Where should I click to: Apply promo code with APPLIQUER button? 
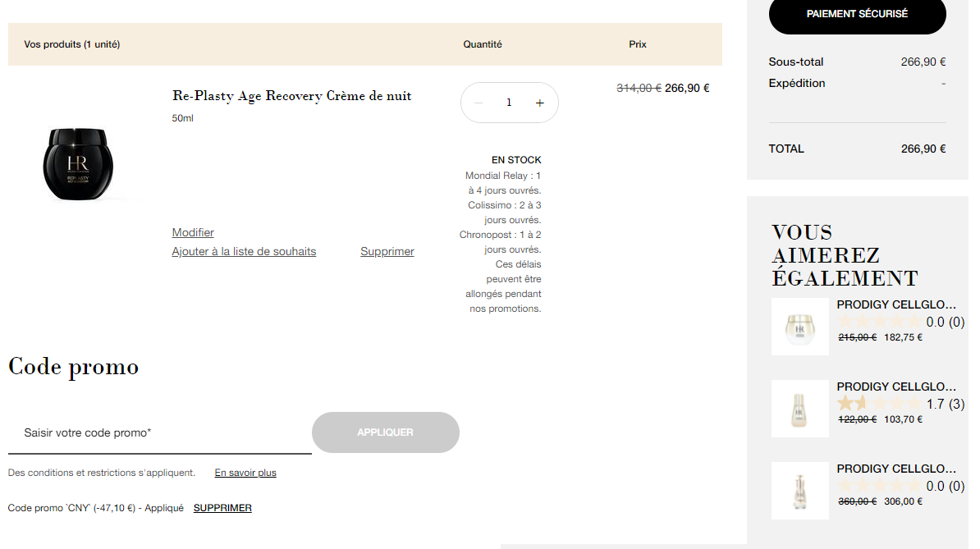point(386,432)
